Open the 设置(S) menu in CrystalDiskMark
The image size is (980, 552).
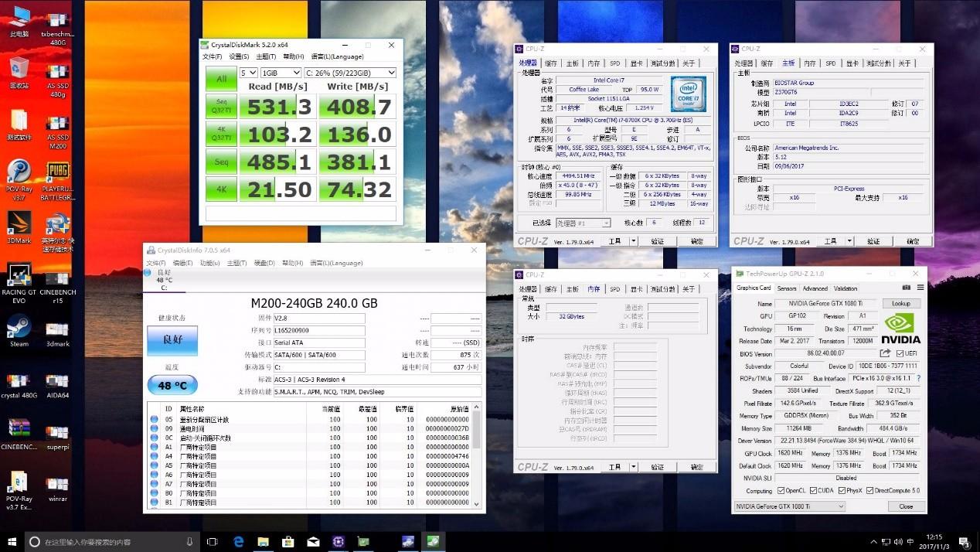pyautogui.click(x=239, y=56)
